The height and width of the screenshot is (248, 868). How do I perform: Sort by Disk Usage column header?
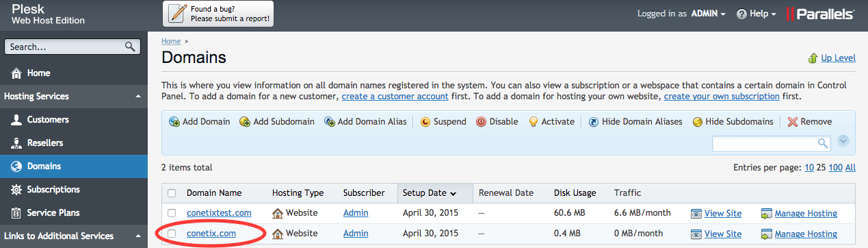click(x=575, y=193)
